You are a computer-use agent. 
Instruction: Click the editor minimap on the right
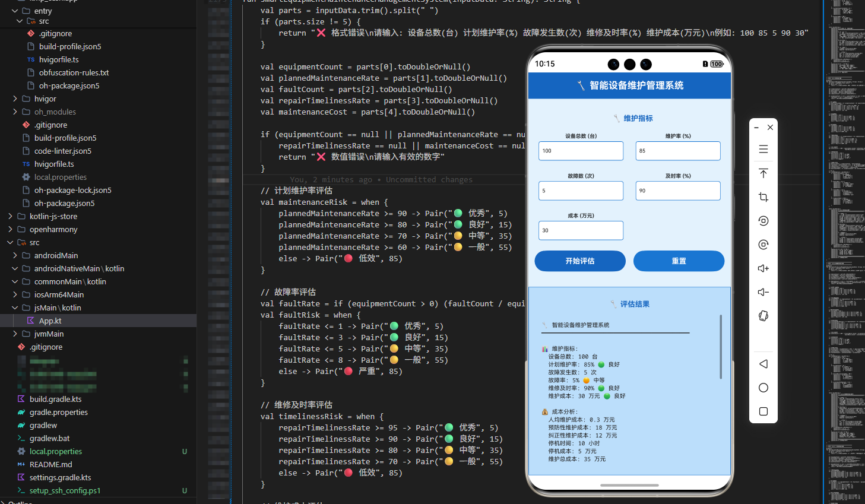click(844, 252)
